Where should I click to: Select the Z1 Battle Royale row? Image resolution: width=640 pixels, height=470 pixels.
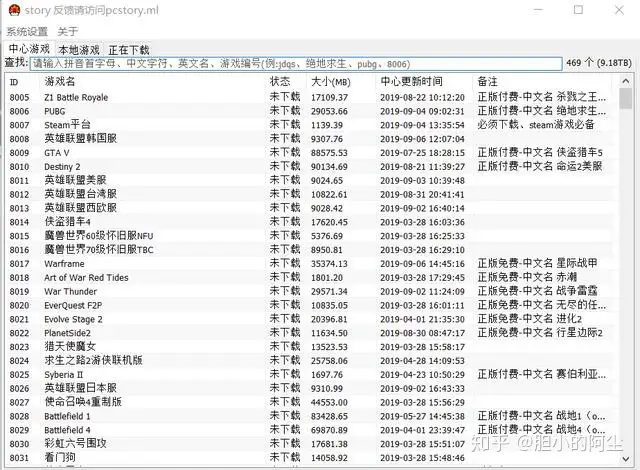[x=309, y=97]
